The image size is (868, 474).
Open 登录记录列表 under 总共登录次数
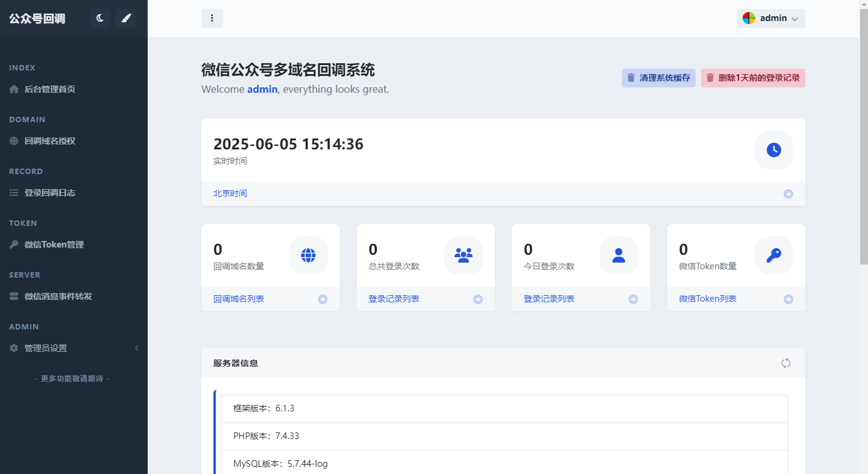[x=394, y=299]
